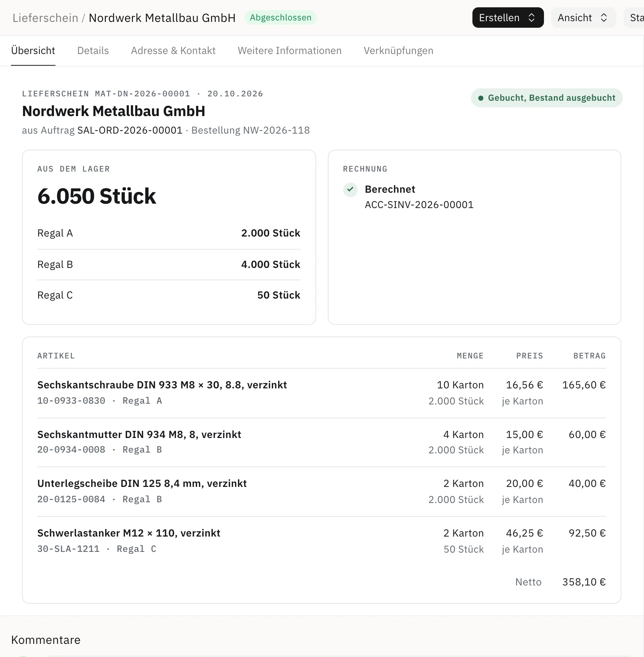
Task: Click the Gebucht, Bestand ausgebucht badge
Action: pos(547,98)
